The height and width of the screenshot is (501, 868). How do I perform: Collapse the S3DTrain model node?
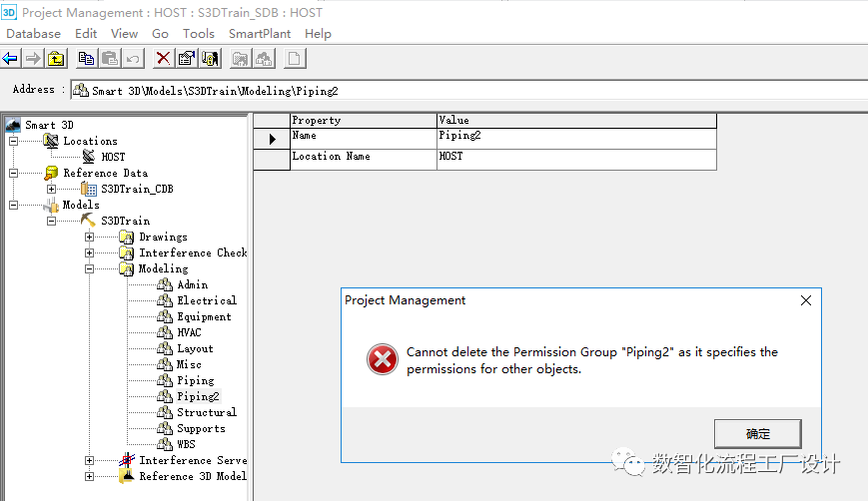[x=52, y=222]
